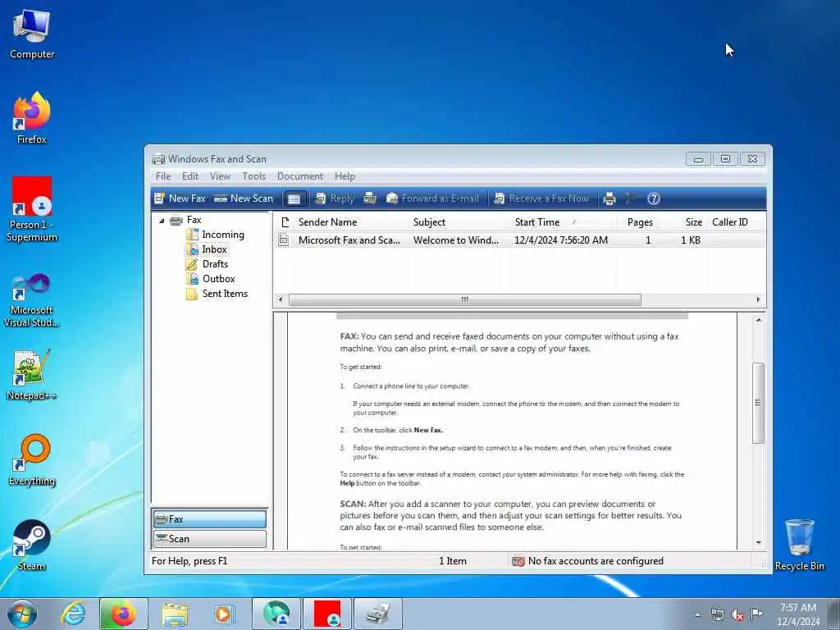Image resolution: width=840 pixels, height=630 pixels.
Task: Select the Incoming folder
Action: pos(215,235)
